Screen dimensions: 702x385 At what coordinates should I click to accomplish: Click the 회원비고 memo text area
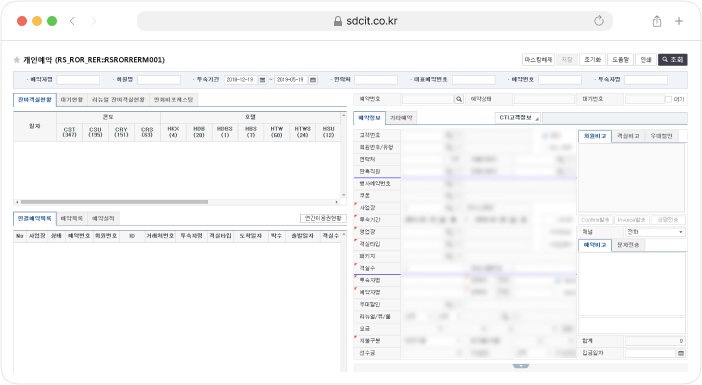(632, 178)
